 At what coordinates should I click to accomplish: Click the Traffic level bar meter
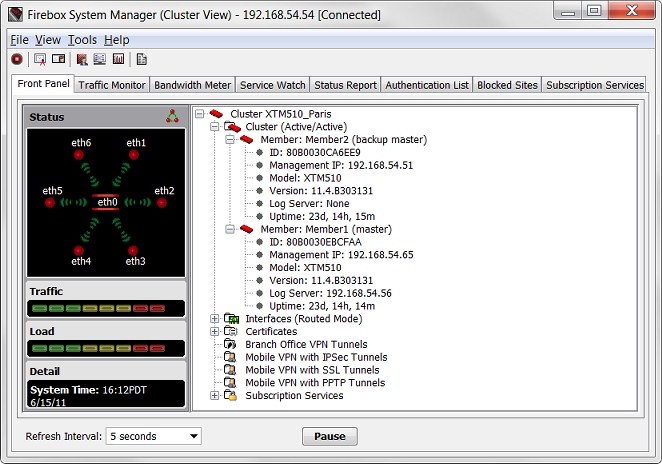point(106,308)
